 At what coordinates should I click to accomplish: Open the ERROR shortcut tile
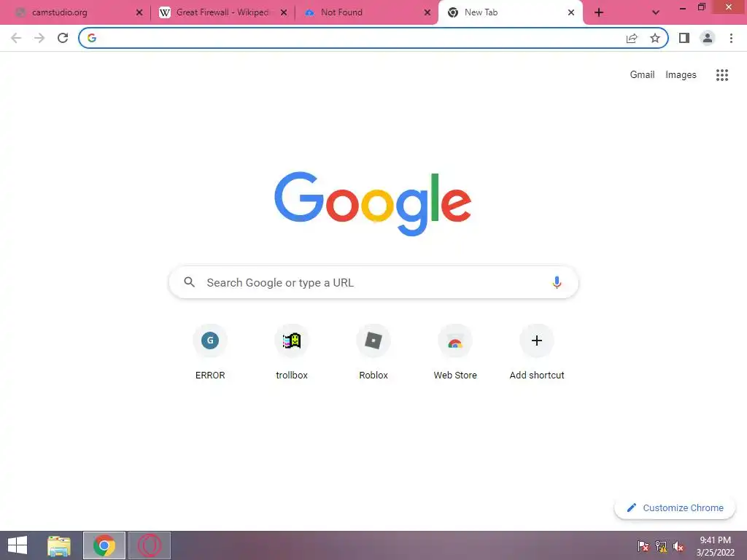[x=210, y=351]
